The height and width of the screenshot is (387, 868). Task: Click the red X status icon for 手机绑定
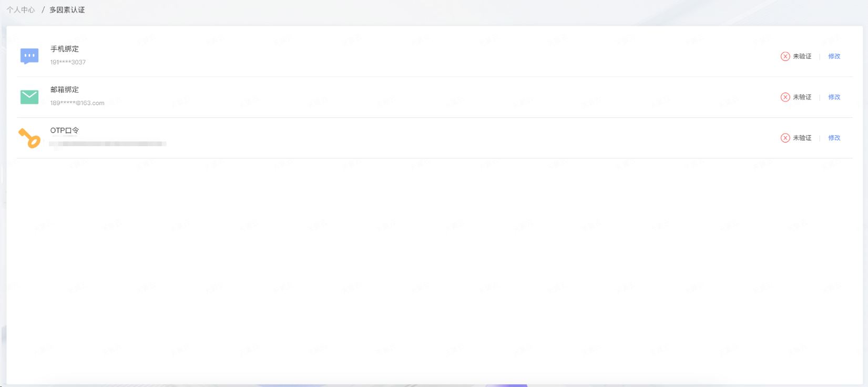[x=785, y=56]
